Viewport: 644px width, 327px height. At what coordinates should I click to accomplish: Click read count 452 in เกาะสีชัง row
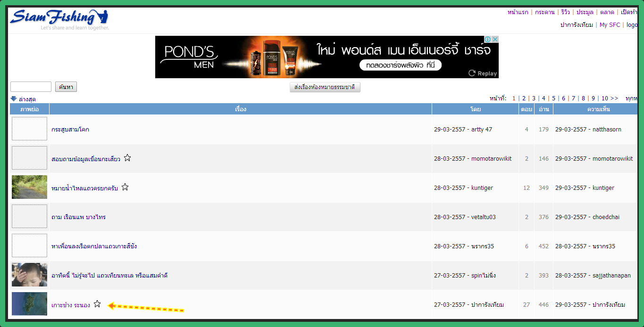pyautogui.click(x=544, y=246)
